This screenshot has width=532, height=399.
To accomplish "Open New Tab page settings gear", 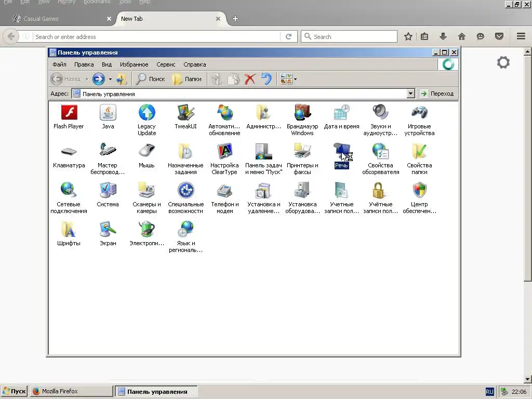I will 503,62.
